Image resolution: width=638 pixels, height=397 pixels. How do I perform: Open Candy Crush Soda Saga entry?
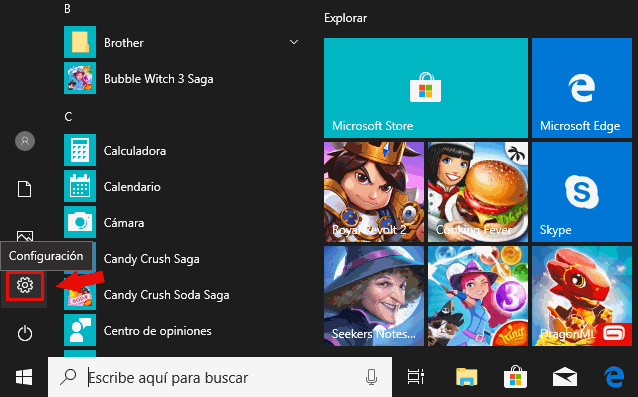coord(166,294)
